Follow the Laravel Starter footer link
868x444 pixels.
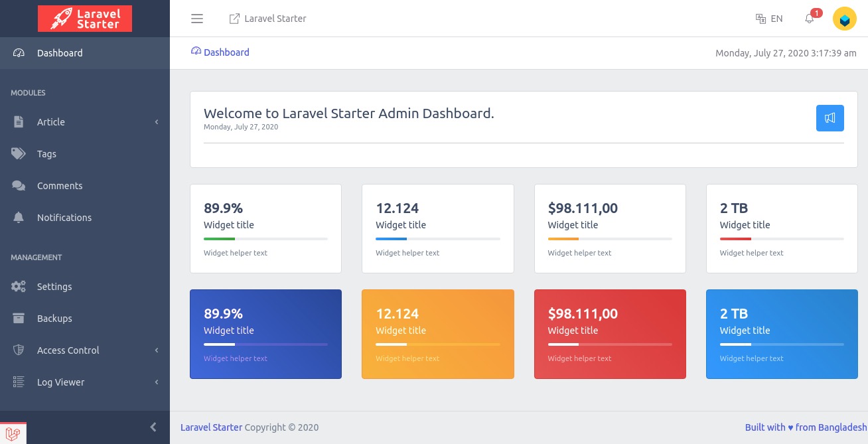pyautogui.click(x=211, y=427)
